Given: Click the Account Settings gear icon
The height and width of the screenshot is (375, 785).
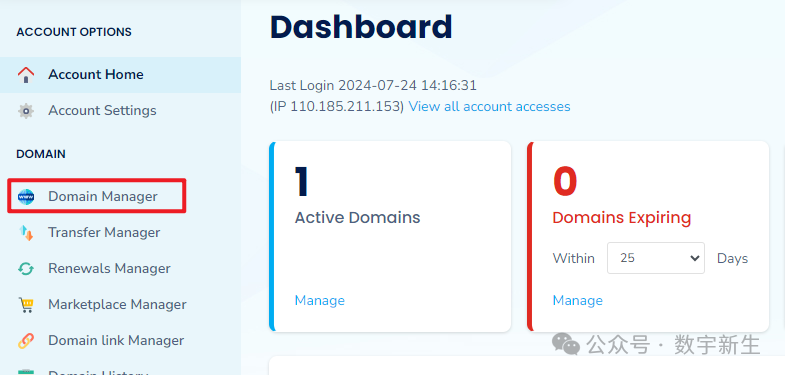Looking at the screenshot, I should [26, 111].
